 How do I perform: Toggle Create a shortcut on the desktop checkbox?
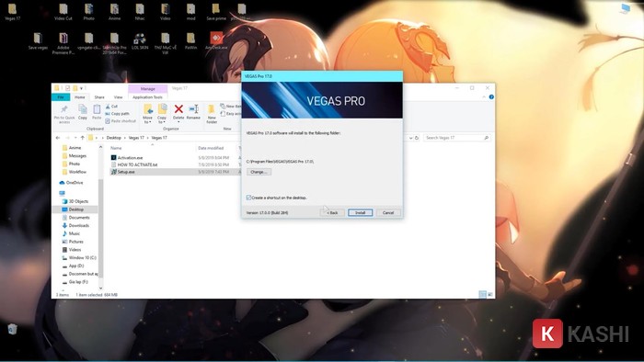pyautogui.click(x=249, y=198)
